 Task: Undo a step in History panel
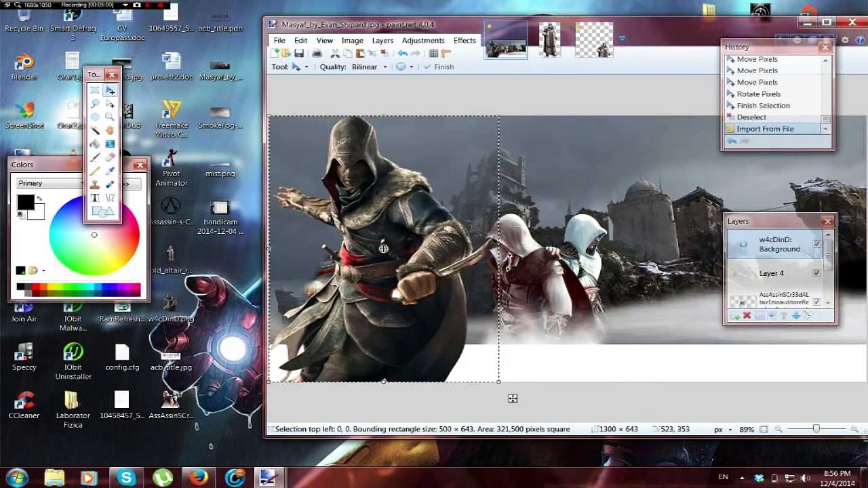(732, 141)
